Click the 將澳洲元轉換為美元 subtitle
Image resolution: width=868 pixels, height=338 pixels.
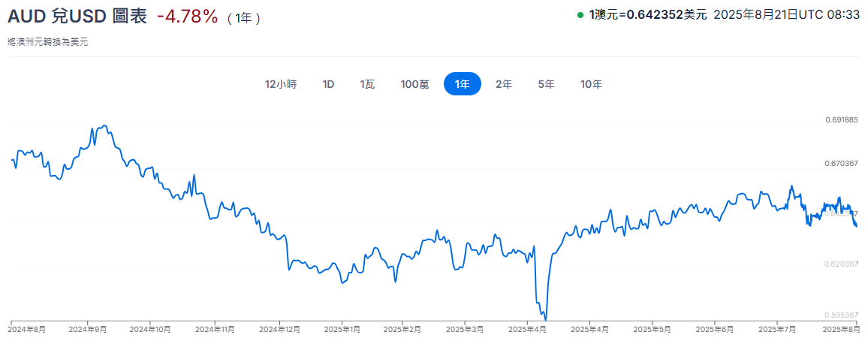tap(48, 41)
